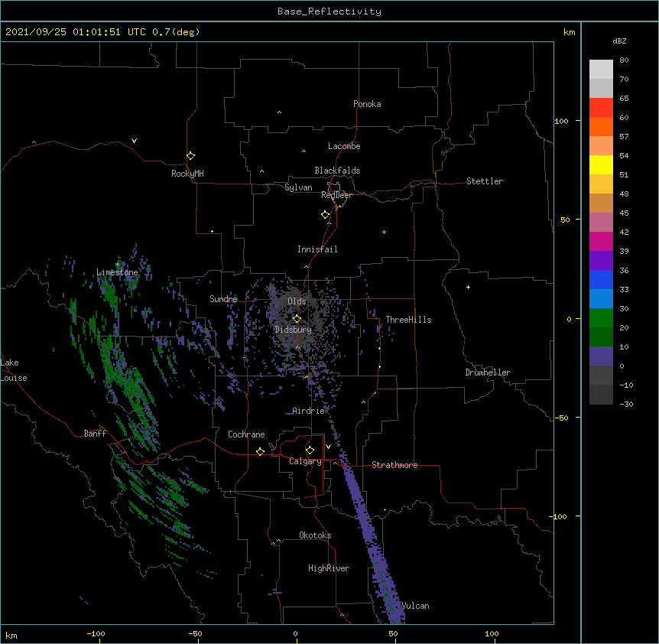Click the white plus marker west of Drumheller
The height and width of the screenshot is (644, 659).
click(x=468, y=287)
